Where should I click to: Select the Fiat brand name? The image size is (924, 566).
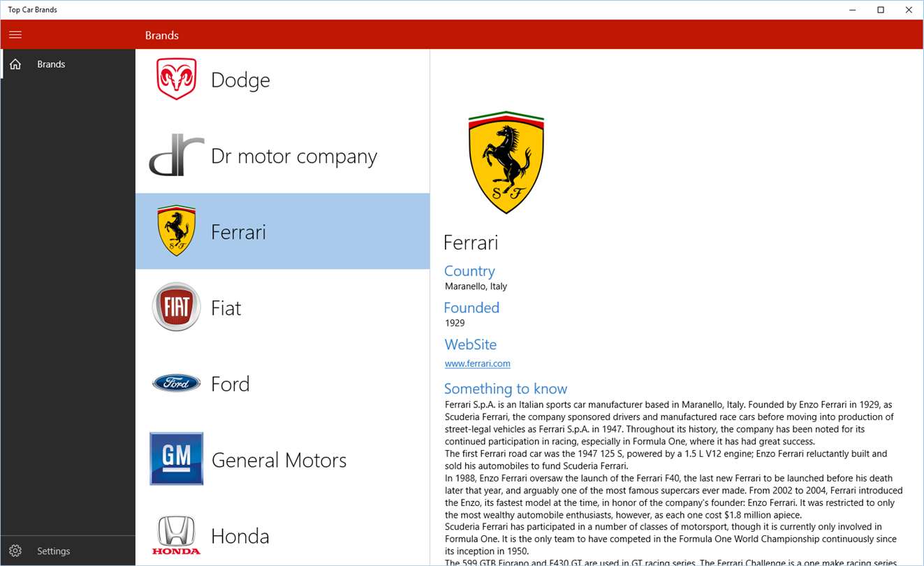point(226,307)
